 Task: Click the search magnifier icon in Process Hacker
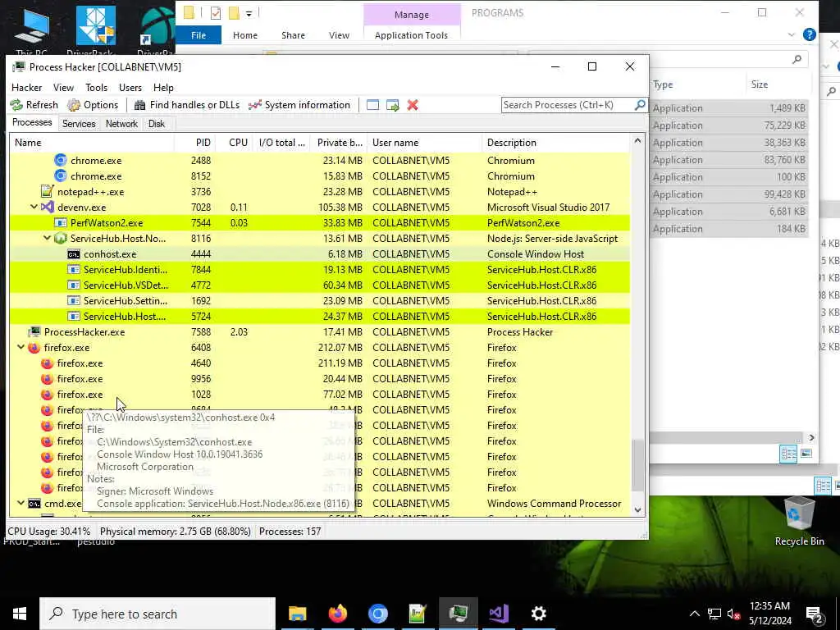[x=640, y=105]
